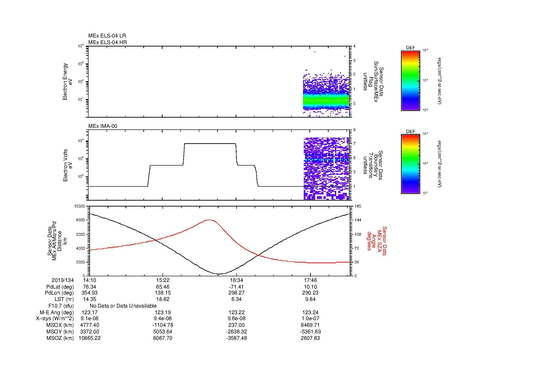Click the time tick '17:46'
Screen dimensions: 555x392
click(310, 280)
